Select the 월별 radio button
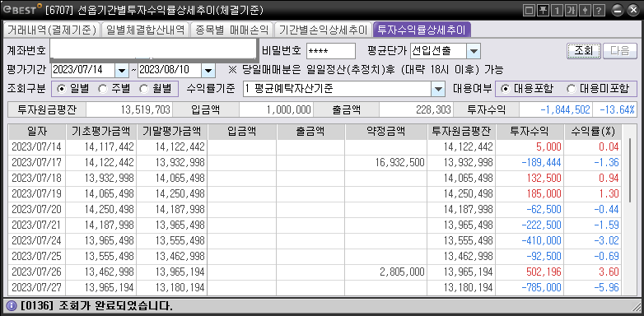 pyautogui.click(x=144, y=89)
